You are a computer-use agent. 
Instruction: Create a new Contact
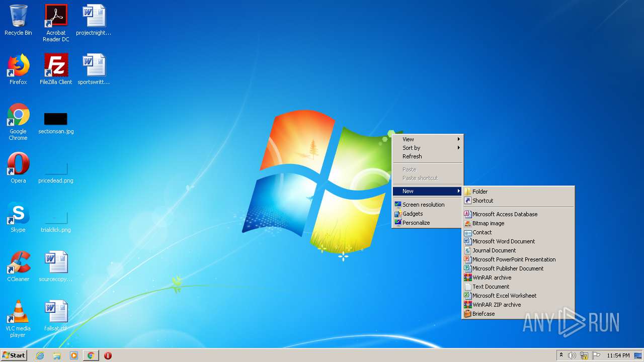(x=518, y=232)
